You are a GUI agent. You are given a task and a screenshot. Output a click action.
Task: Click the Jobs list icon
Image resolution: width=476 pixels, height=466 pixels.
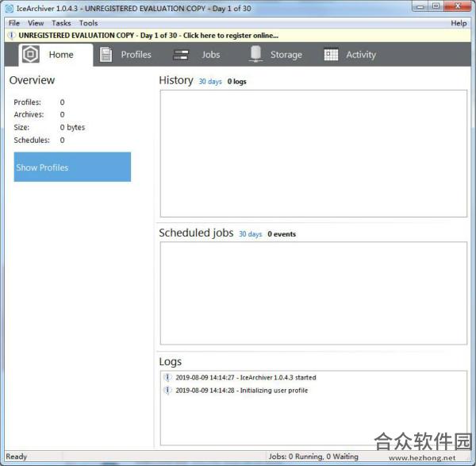click(181, 55)
